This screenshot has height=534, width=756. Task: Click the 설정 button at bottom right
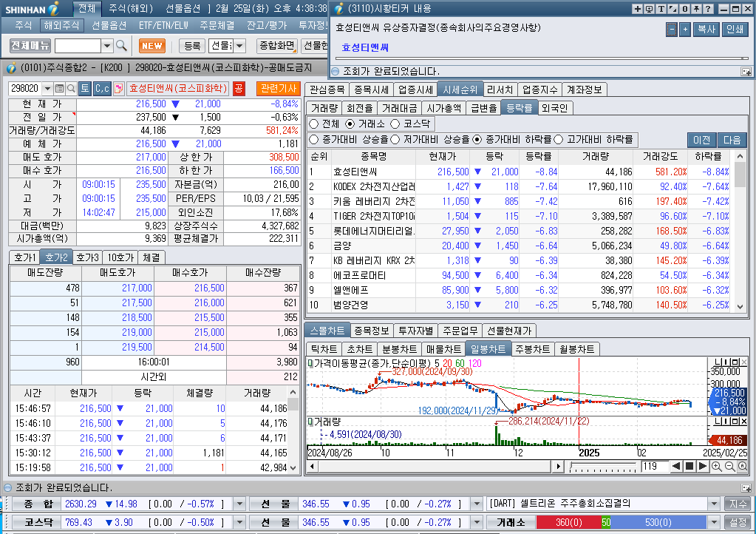(738, 522)
